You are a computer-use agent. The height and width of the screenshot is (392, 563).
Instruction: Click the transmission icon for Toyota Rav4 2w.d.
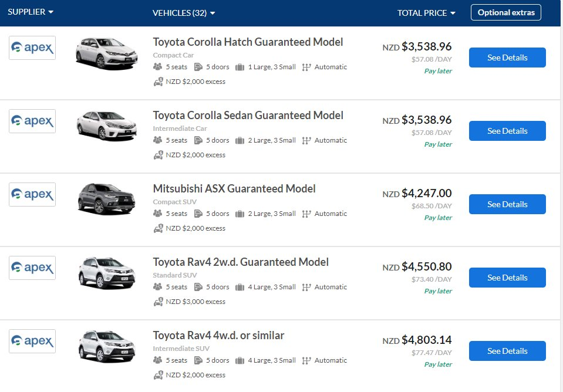coord(306,287)
